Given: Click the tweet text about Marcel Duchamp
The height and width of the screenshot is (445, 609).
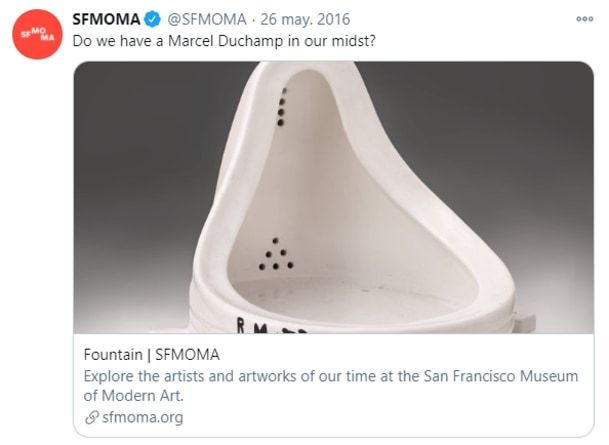Looking at the screenshot, I should point(223,44).
